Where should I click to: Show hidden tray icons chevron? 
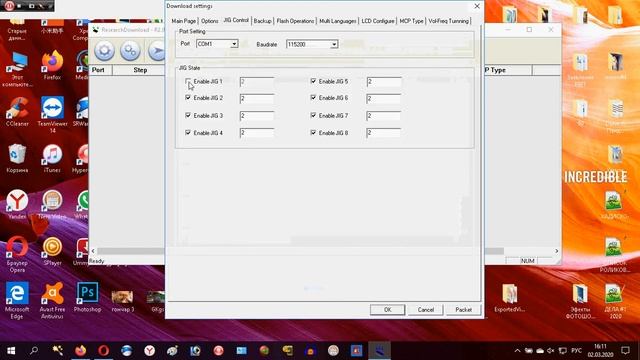coord(517,351)
